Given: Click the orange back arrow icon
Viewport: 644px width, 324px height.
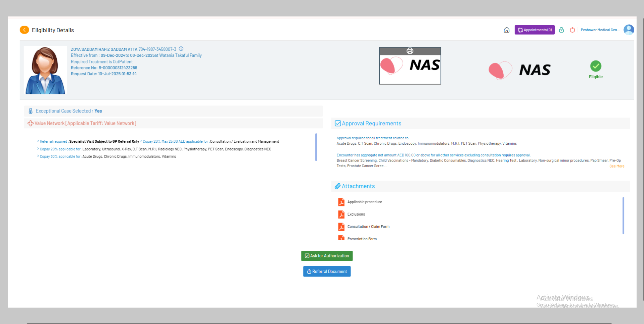Looking at the screenshot, I should pyautogui.click(x=24, y=30).
